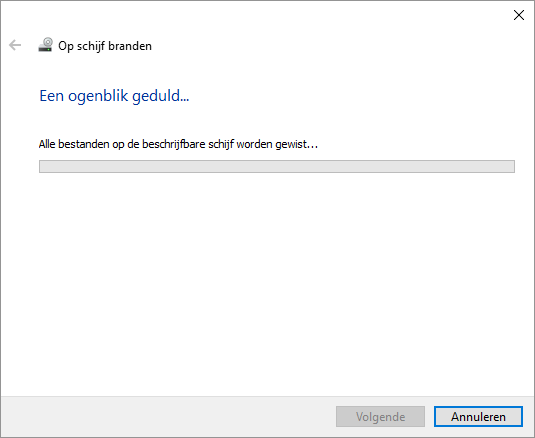This screenshot has height=438, width=535.
Task: Click the right end of the progress bar
Action: [509, 166]
